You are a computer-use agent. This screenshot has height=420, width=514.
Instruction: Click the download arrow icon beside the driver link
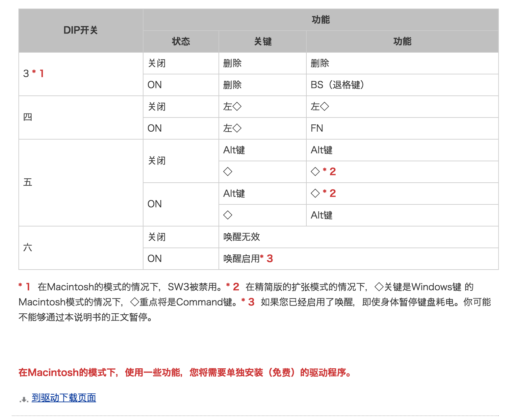point(23,398)
